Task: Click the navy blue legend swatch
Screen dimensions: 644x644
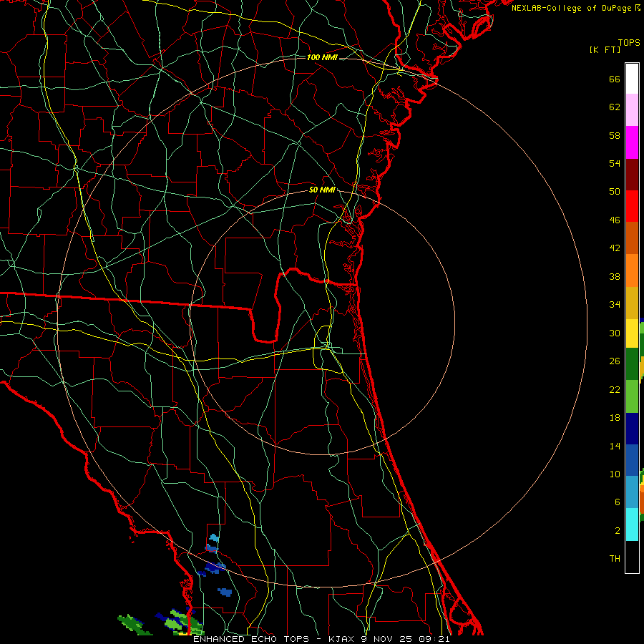Action: tap(632, 429)
